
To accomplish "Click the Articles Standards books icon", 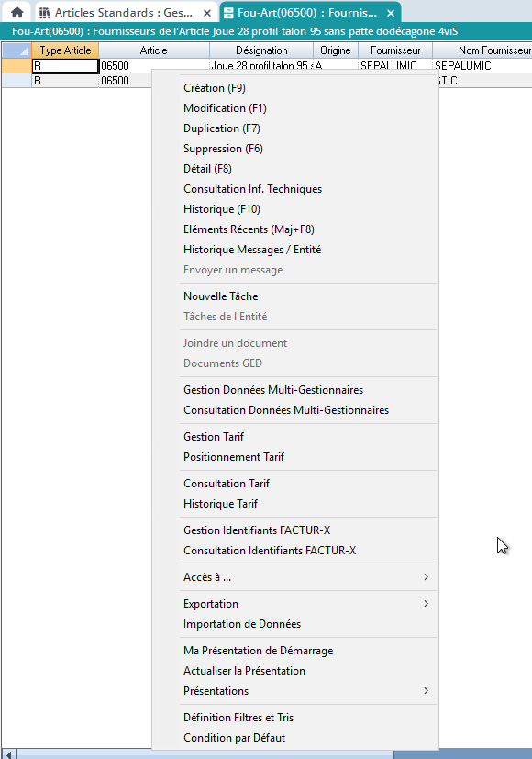I will coord(45,13).
